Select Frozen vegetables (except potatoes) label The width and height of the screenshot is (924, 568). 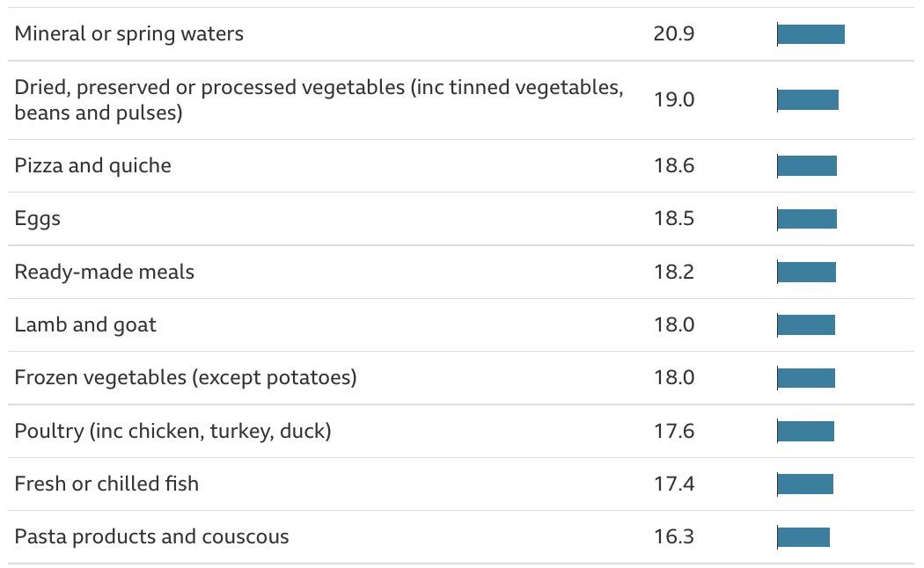click(186, 377)
